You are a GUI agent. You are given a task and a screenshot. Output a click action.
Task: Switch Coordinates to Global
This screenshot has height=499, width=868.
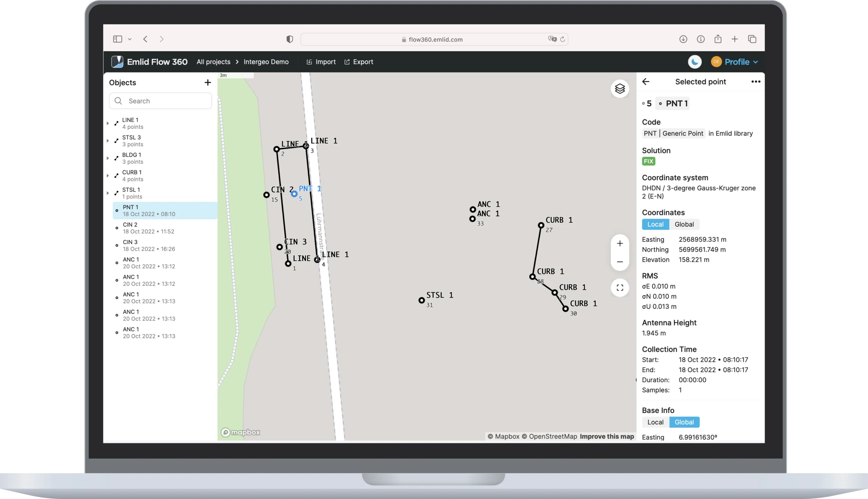685,224
